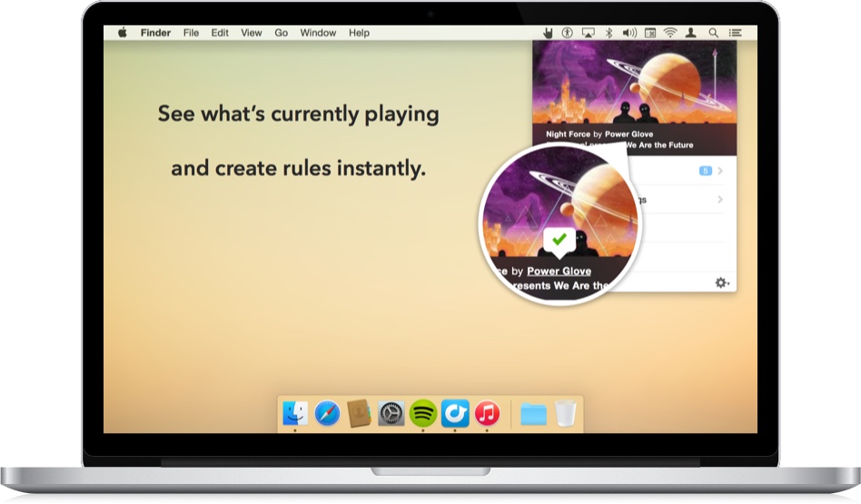Open the rock-hand scrobbler menu bar icon
861x504 pixels.
click(548, 33)
